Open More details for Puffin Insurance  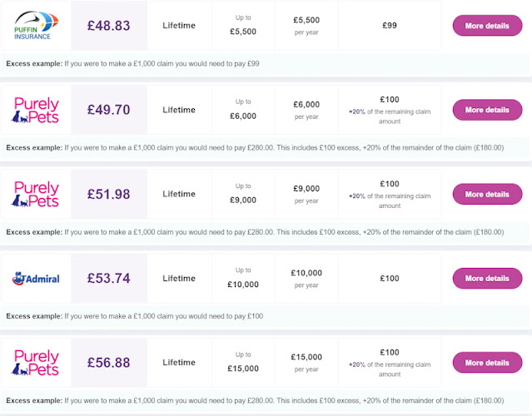[486, 26]
